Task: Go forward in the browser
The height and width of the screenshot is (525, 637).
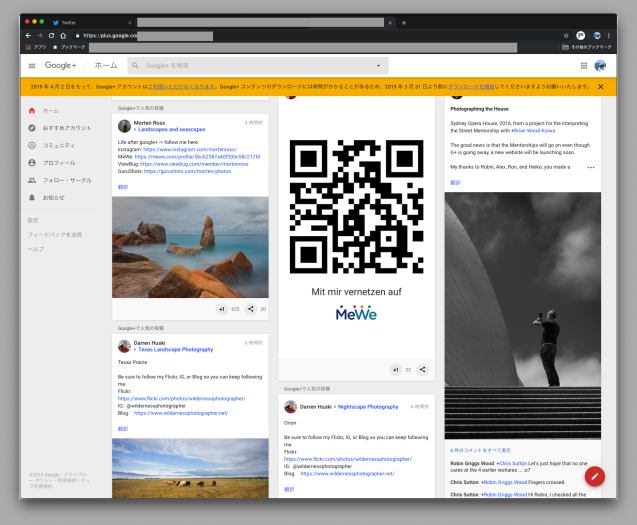Action: [40, 36]
